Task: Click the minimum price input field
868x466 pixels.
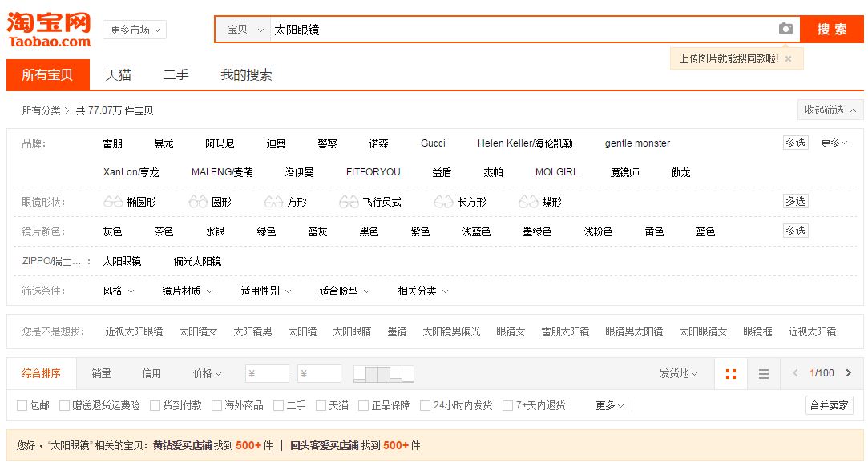Action: (x=268, y=374)
